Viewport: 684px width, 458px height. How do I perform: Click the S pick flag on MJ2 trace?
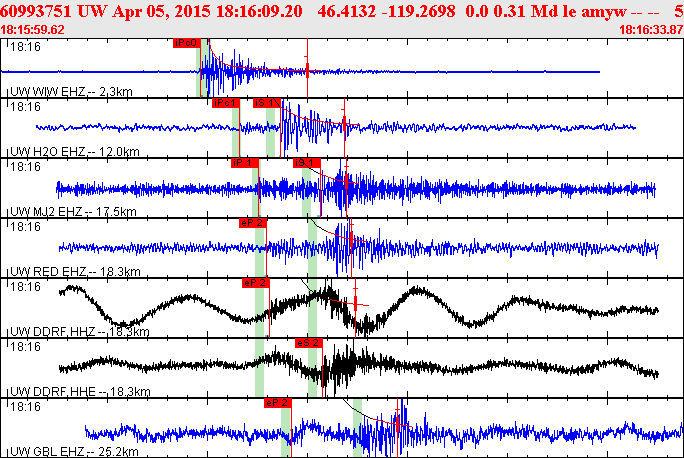tap(305, 163)
